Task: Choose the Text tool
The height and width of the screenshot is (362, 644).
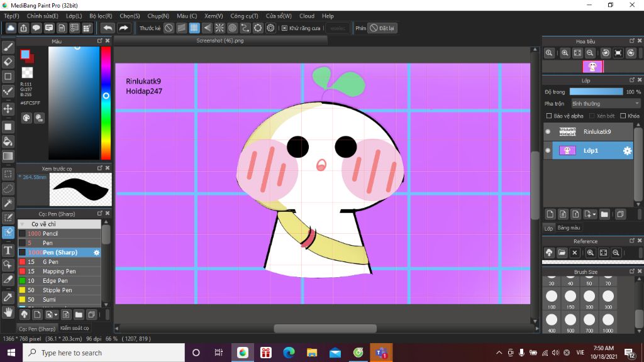Action: 8,250
